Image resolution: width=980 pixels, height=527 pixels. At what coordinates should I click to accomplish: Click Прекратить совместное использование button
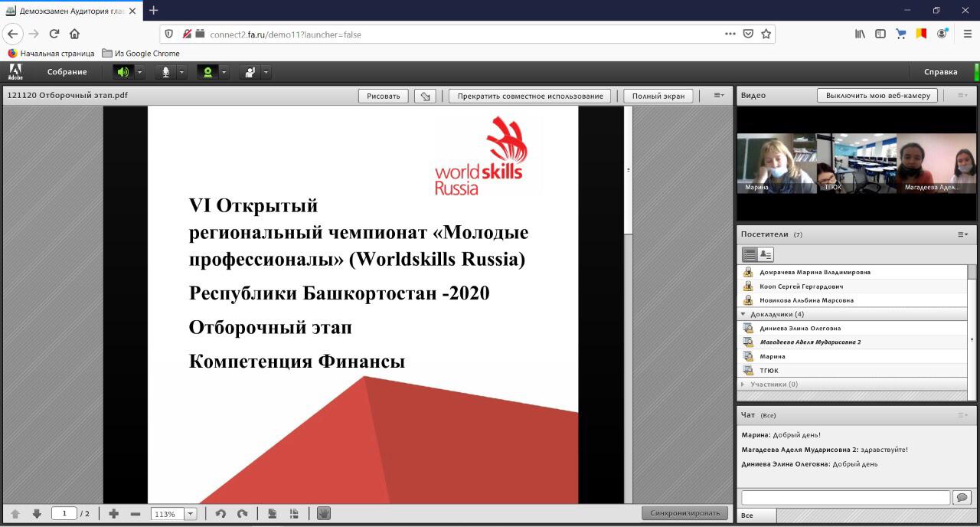530,96
